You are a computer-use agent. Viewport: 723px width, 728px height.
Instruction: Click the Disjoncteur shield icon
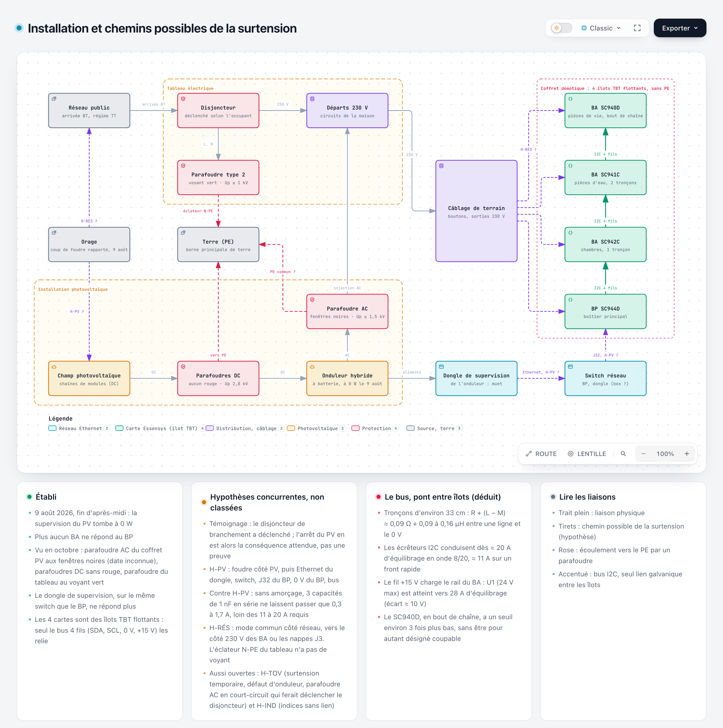pos(183,99)
